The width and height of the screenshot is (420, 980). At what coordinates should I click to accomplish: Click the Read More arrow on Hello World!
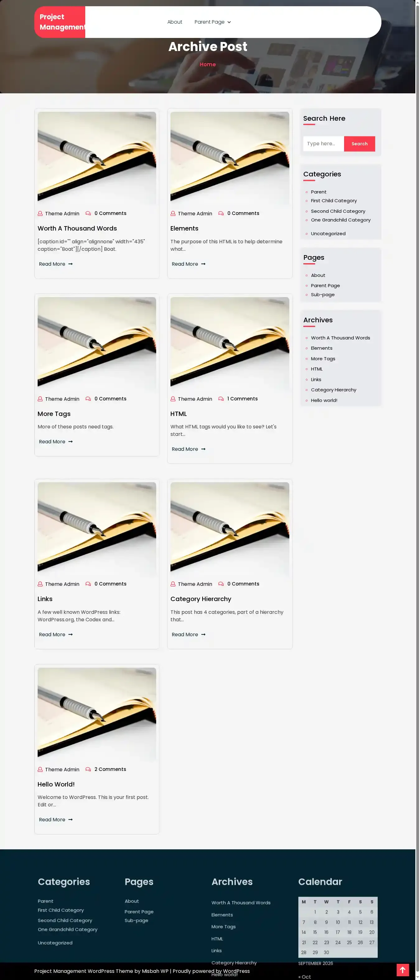pyautogui.click(x=70, y=819)
